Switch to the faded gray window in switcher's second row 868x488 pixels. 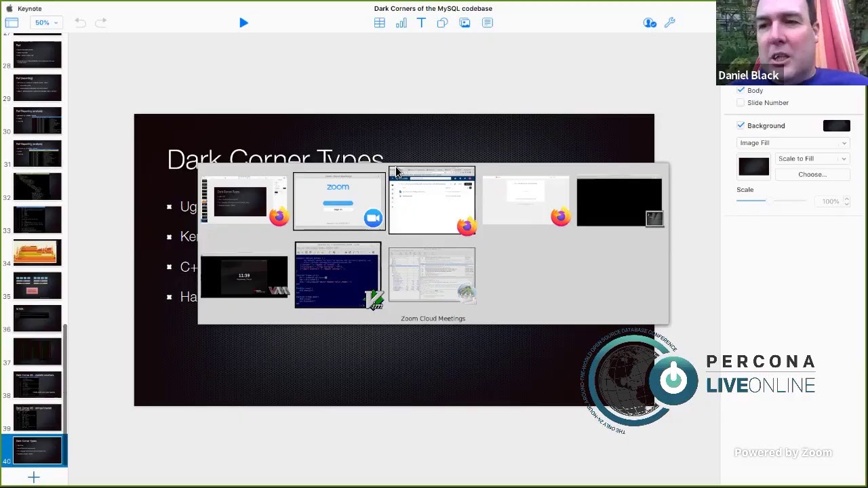[x=432, y=274]
